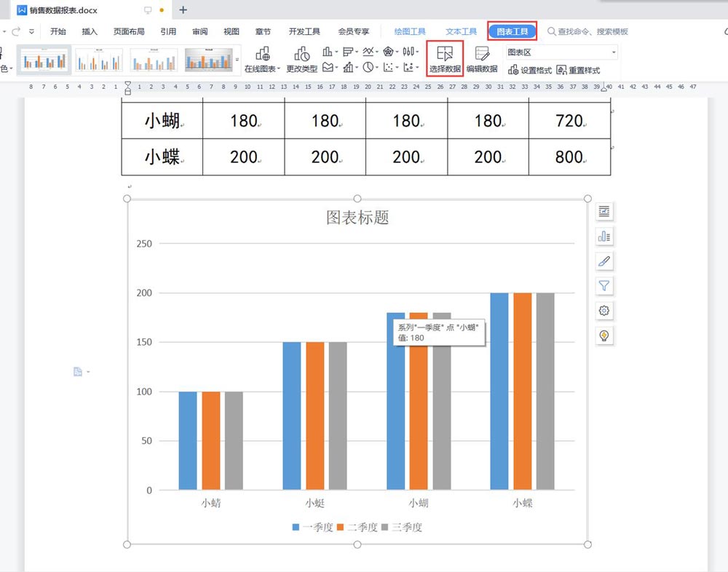Open the 编辑数据 (Edit Data) tool

481,59
